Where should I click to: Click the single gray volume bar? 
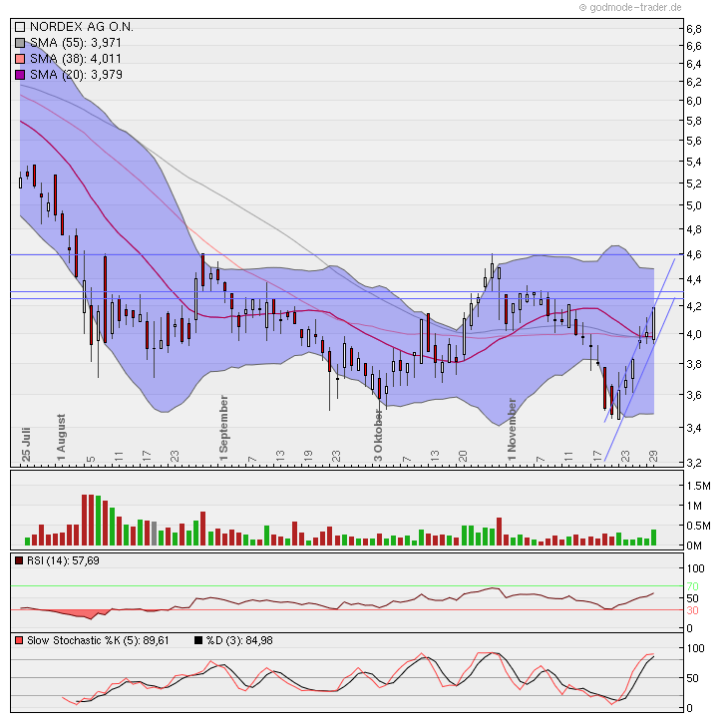(155, 534)
